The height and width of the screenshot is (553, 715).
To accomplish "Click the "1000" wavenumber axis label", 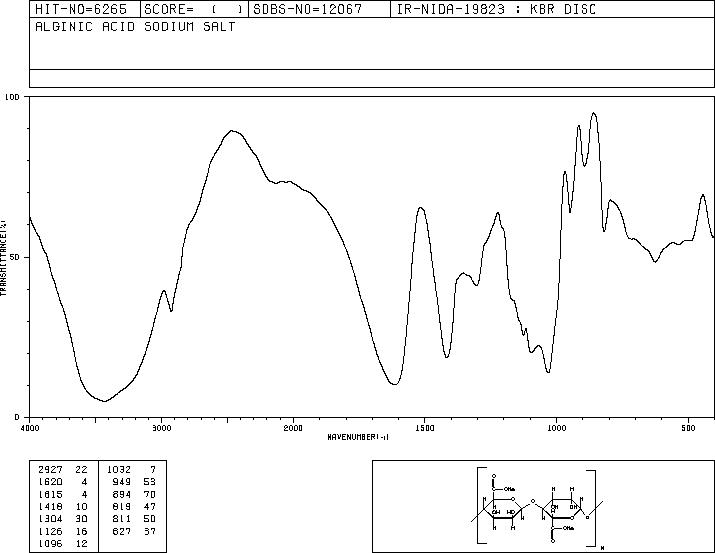I will pos(556,428).
